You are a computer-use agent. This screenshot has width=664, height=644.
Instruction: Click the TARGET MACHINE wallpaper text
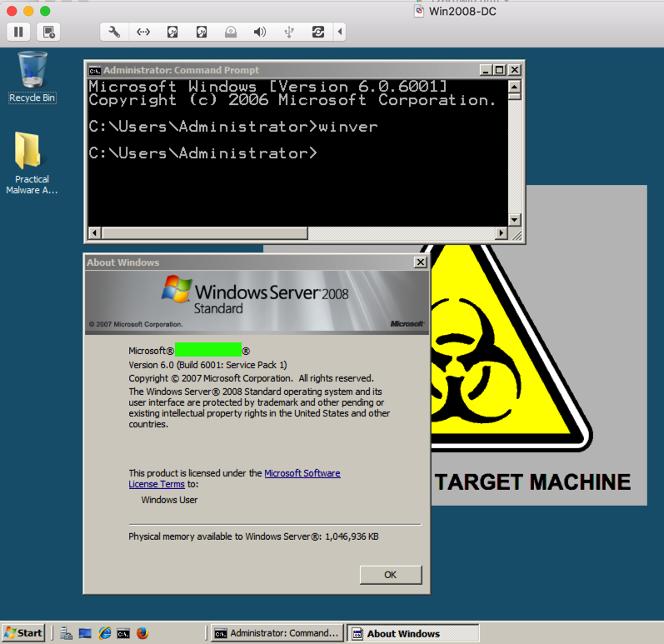[x=532, y=482]
